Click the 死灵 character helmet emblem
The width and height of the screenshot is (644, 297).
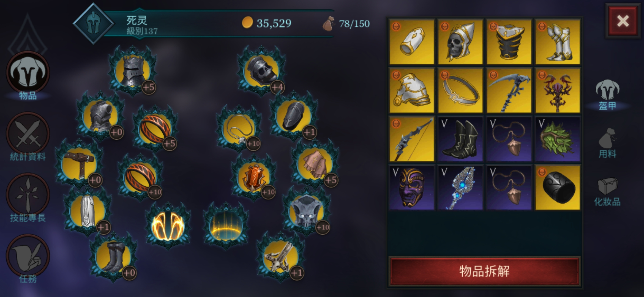94,24
